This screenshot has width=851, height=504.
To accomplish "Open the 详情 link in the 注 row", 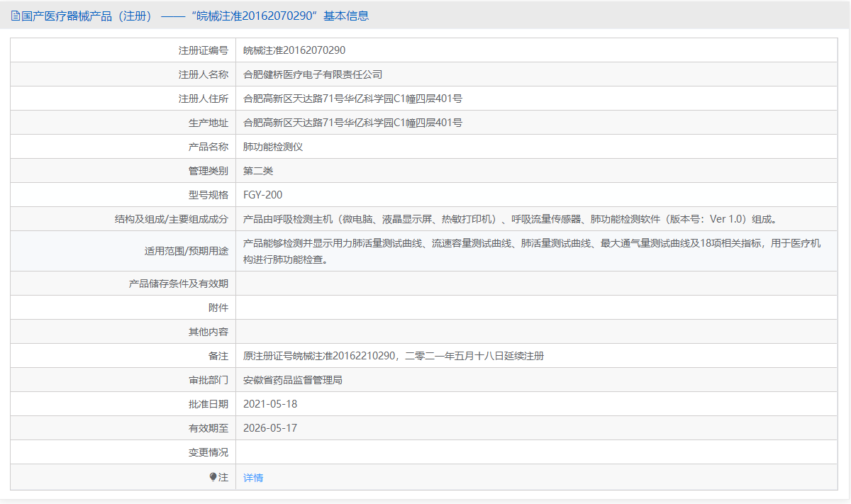I will 252,477.
